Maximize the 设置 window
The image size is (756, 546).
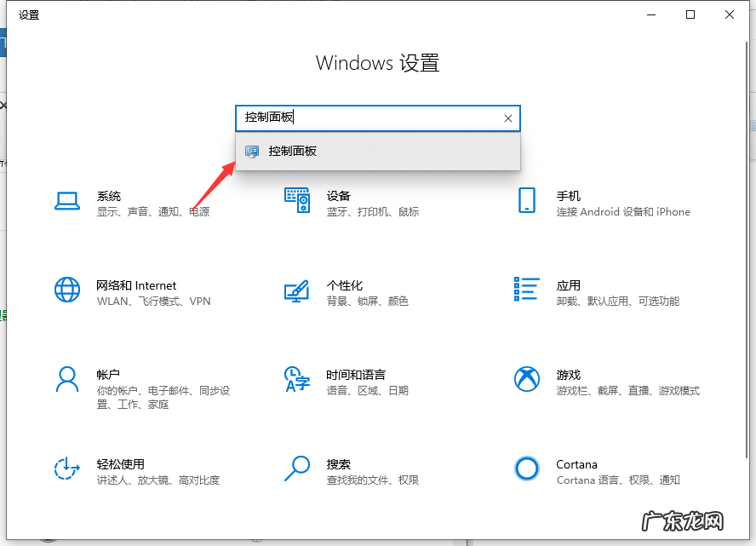pyautogui.click(x=690, y=14)
